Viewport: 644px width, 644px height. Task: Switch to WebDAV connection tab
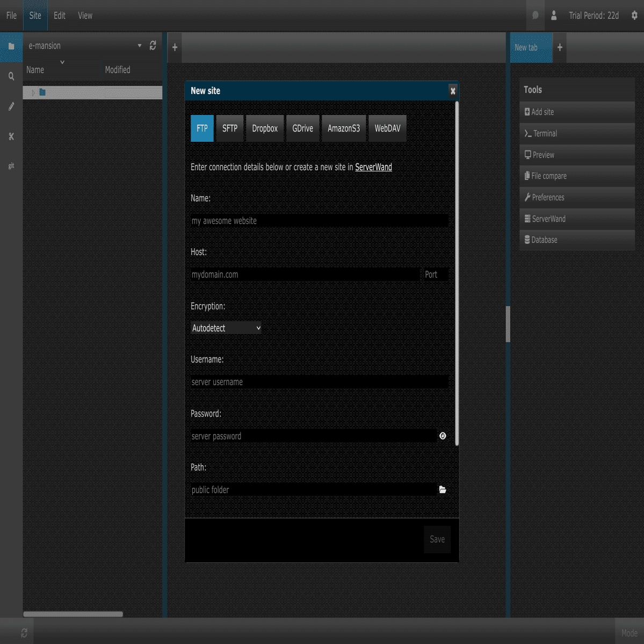coord(387,128)
